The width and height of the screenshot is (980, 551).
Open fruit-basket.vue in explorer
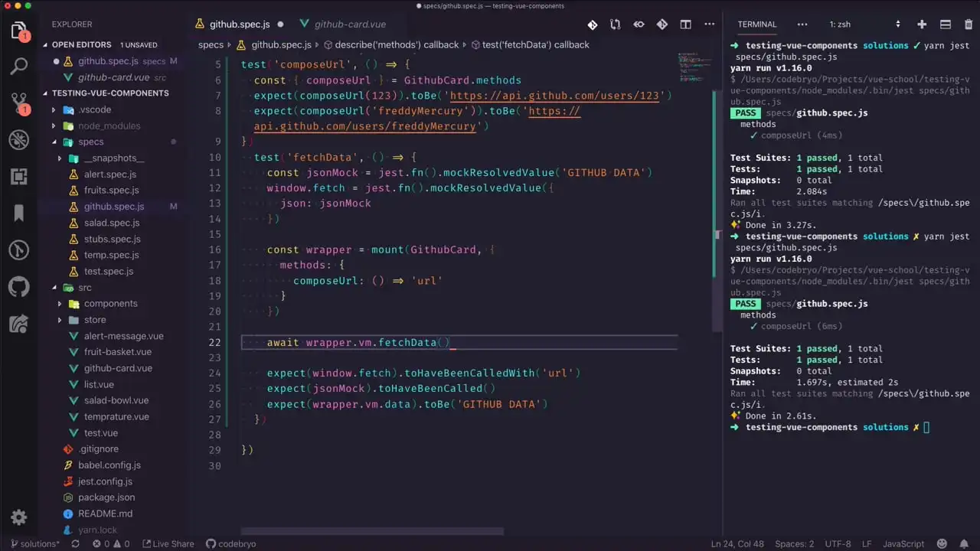click(x=118, y=352)
